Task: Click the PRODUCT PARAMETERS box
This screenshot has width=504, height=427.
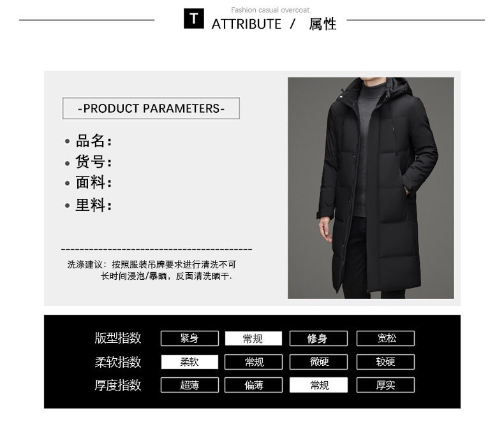Action: pyautogui.click(x=151, y=108)
